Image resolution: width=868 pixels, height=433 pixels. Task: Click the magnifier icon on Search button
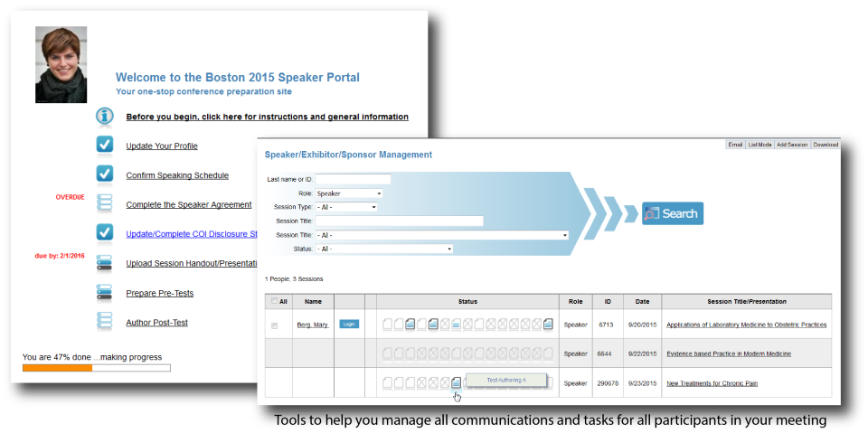(652, 213)
